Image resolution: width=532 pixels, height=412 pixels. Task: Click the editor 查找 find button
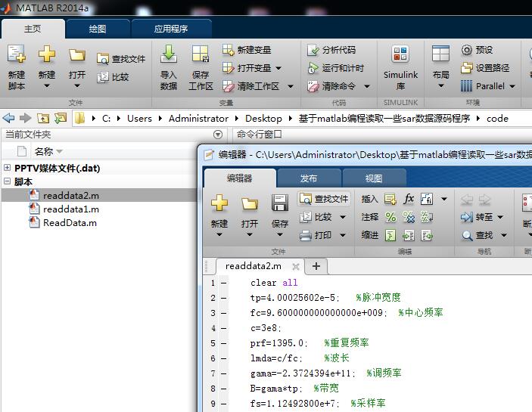[478, 235]
